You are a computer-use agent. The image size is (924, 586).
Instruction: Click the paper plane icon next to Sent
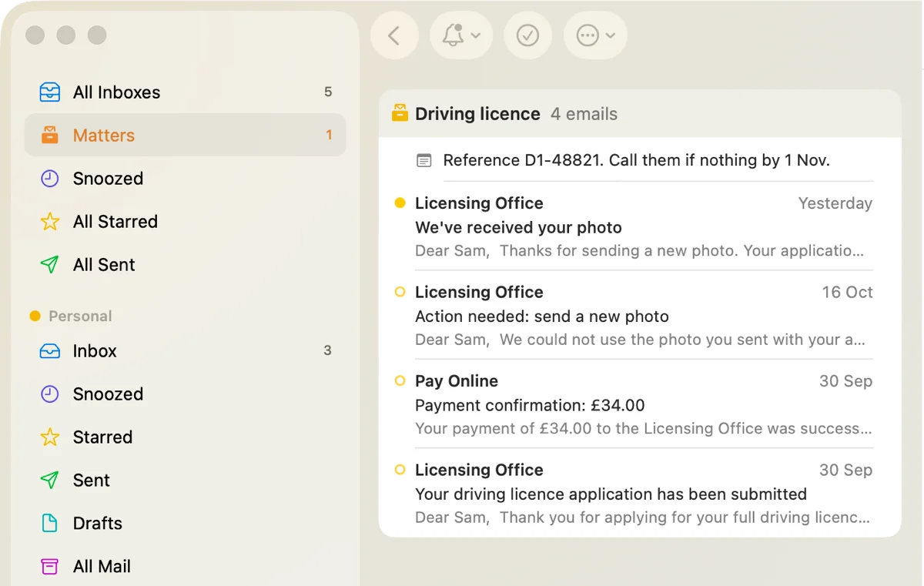(49, 481)
